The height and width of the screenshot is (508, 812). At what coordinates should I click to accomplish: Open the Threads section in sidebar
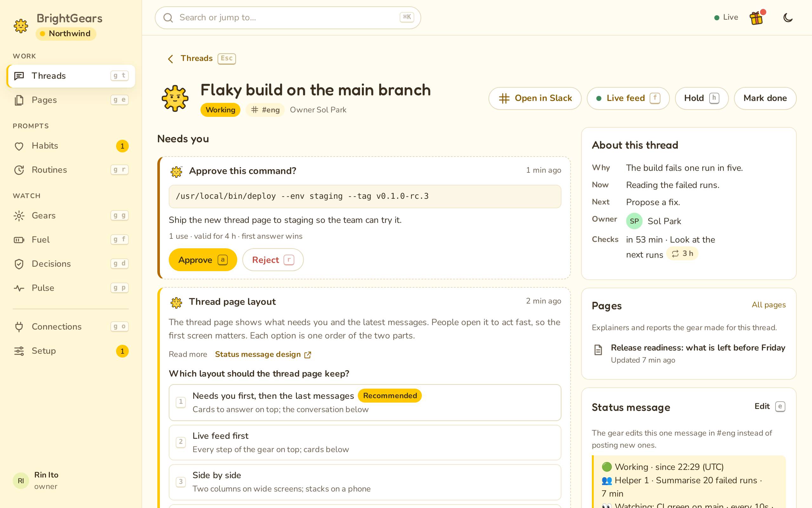(x=71, y=76)
